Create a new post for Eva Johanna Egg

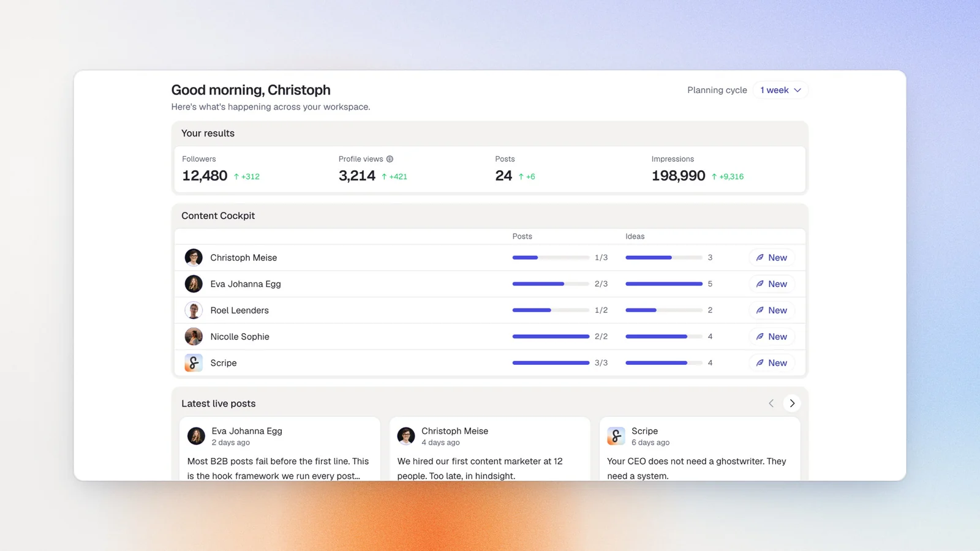(772, 284)
